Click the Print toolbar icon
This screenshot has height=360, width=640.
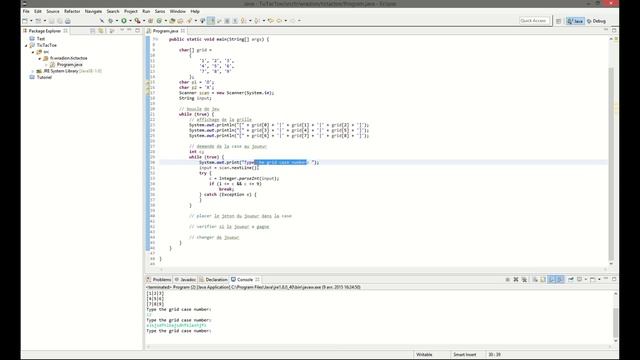pyautogui.click(x=68, y=21)
